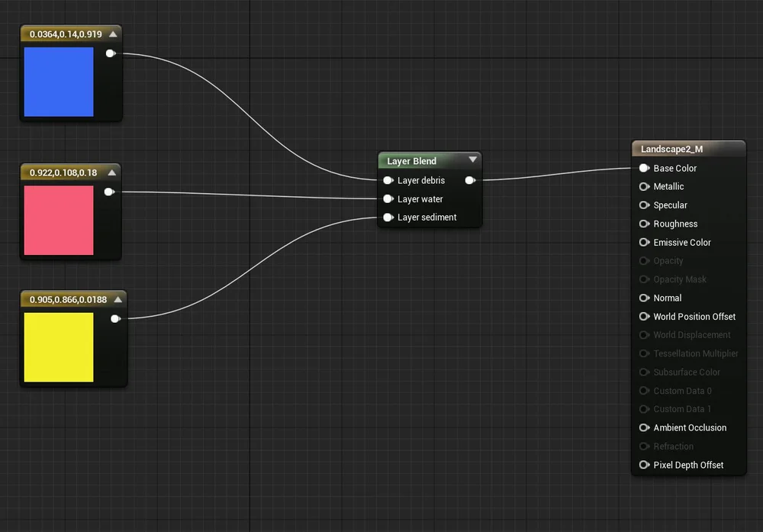Click the yellow constant node's output pin

click(115, 318)
